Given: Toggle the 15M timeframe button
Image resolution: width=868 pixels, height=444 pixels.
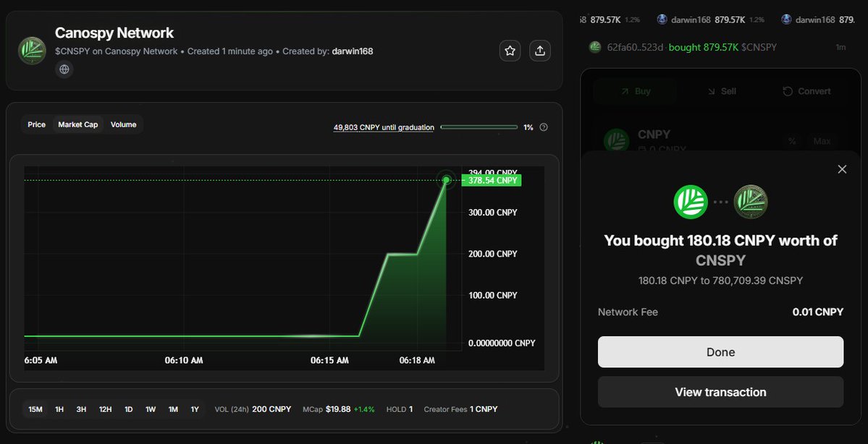Looking at the screenshot, I should 35,409.
